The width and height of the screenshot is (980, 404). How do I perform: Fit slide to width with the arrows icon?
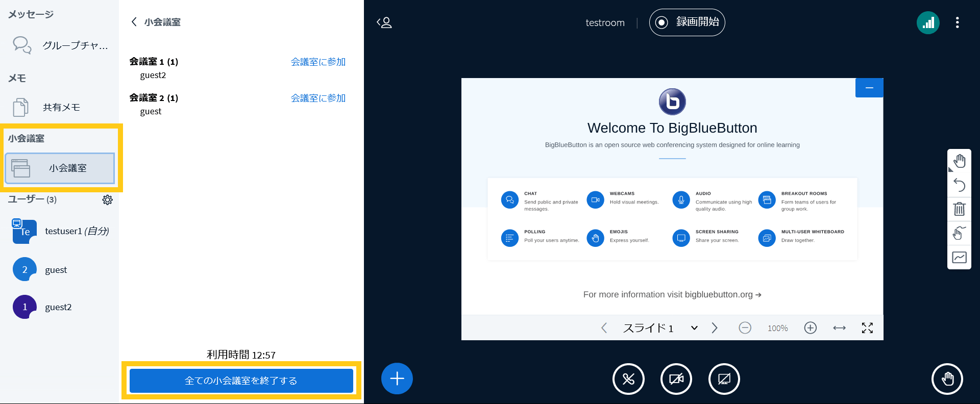point(840,328)
